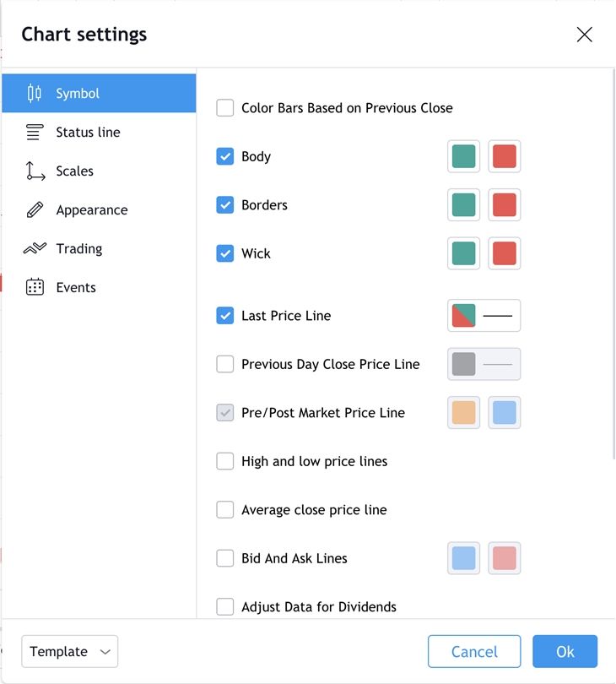This screenshot has height=684, width=616.
Task: Click the Events calendar icon
Action: point(35,287)
